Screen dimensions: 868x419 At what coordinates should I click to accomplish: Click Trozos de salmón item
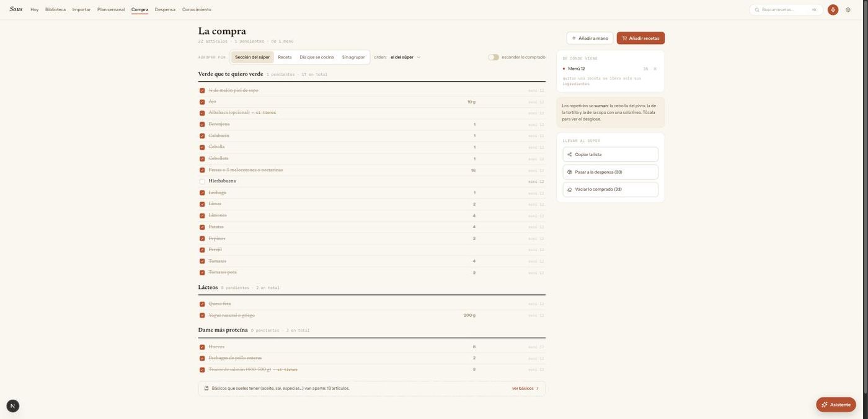[x=240, y=369]
